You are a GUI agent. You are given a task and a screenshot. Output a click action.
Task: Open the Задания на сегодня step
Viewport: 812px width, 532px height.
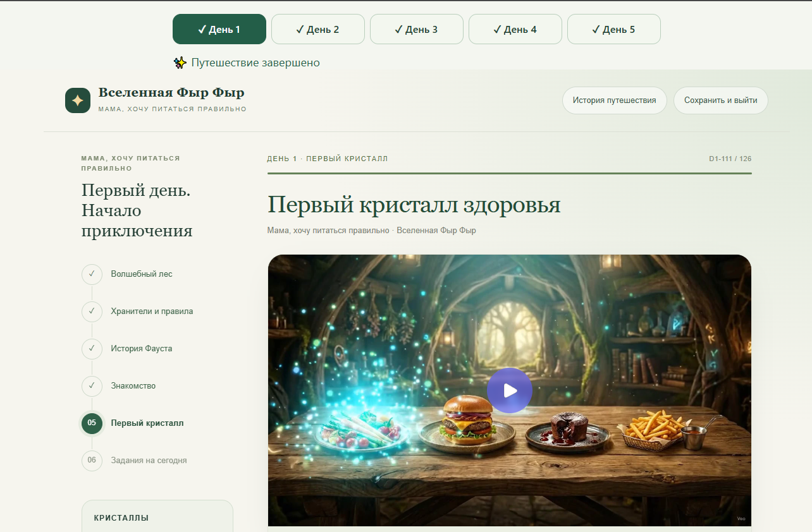pos(149,461)
